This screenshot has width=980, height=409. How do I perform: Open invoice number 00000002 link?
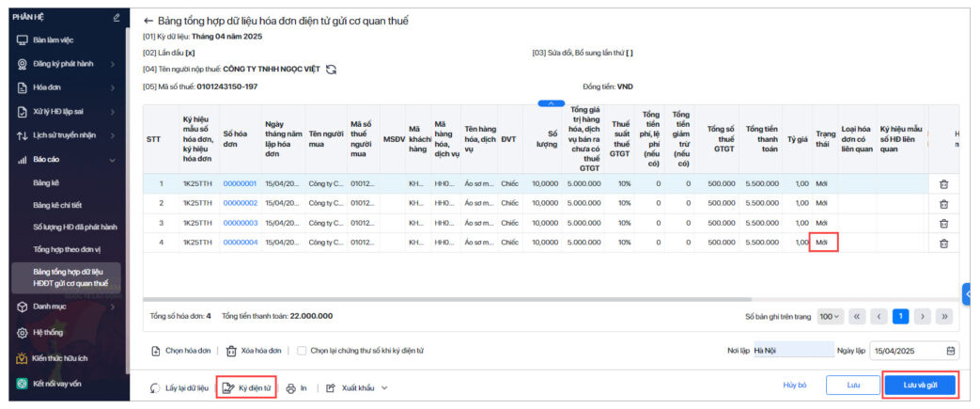pyautogui.click(x=240, y=203)
